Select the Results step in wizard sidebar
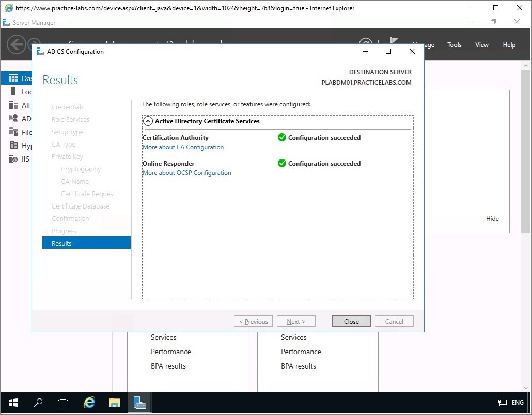The height and width of the screenshot is (415, 532). (x=87, y=243)
